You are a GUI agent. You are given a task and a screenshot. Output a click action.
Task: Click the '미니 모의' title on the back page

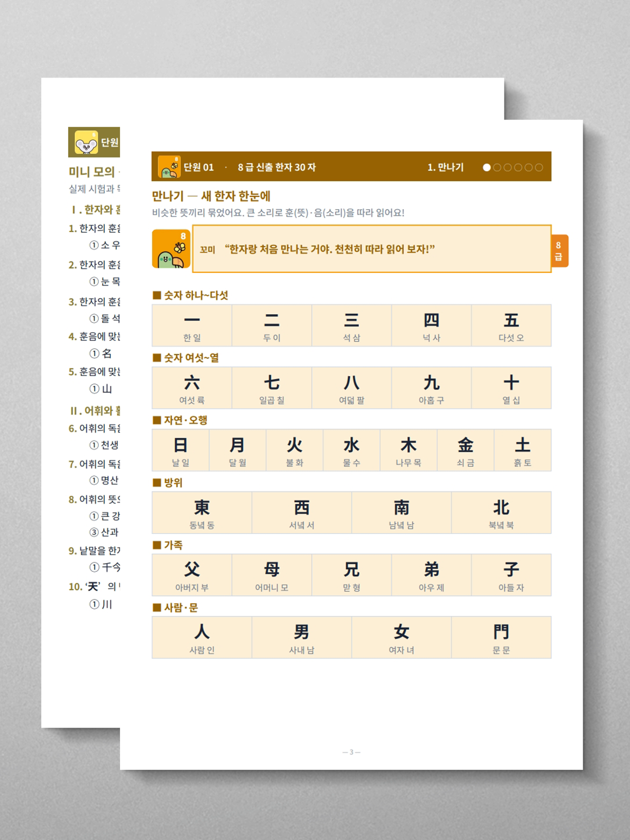pos(92,172)
